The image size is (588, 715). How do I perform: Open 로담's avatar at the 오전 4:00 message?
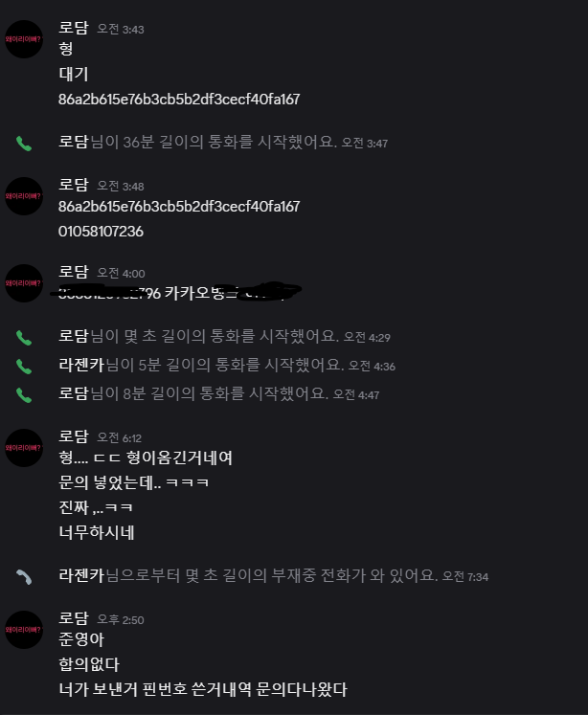[x=24, y=283]
